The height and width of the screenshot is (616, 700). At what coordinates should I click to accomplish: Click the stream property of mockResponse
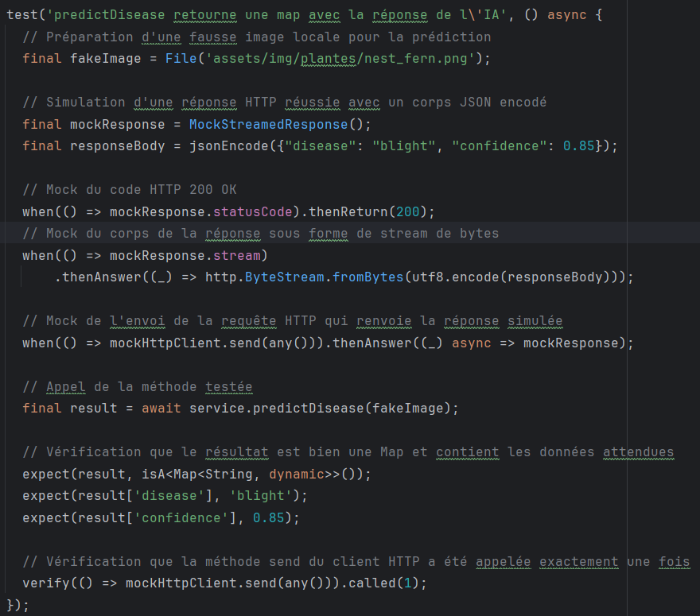244,255
